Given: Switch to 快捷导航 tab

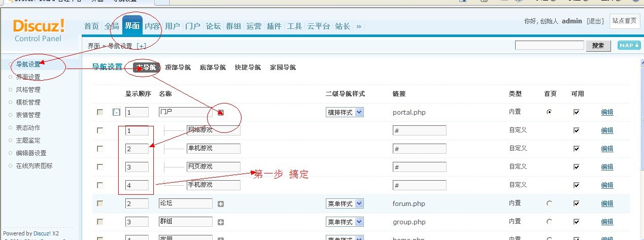Looking at the screenshot, I should pos(248,67).
